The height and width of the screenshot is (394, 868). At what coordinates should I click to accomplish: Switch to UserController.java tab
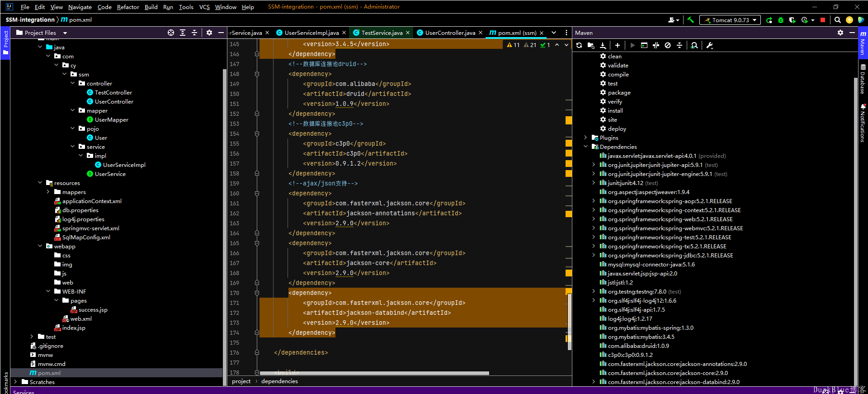click(x=450, y=33)
